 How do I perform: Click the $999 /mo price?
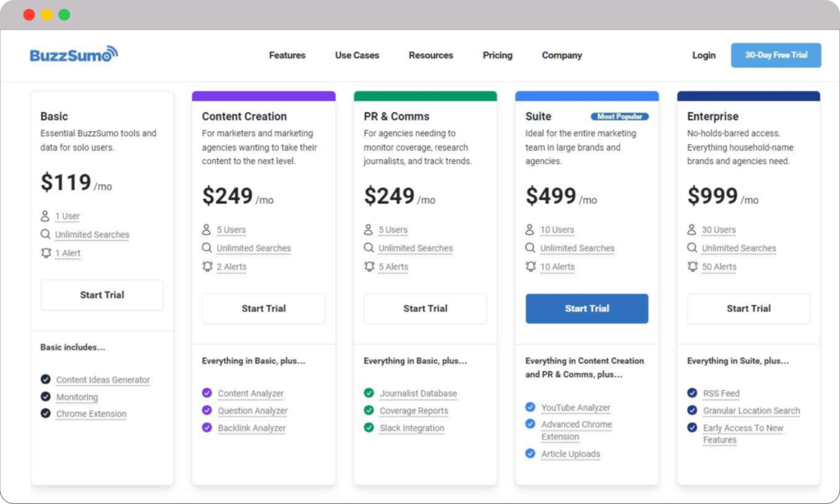point(723,196)
